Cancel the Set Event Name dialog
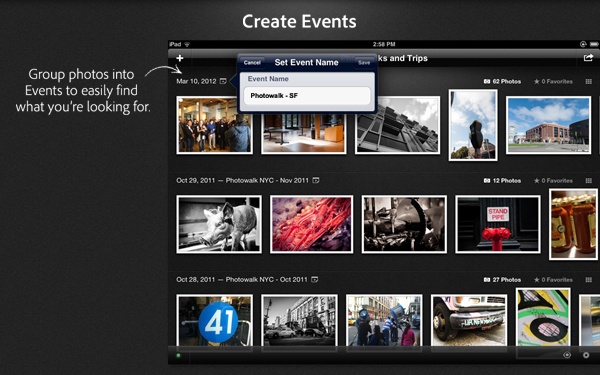 pyautogui.click(x=252, y=62)
